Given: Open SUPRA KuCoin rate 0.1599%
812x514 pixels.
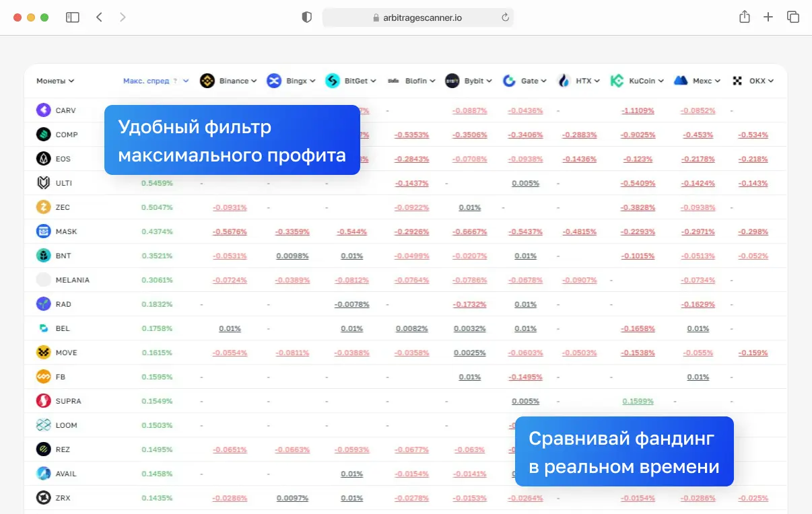Looking at the screenshot, I should tap(638, 401).
